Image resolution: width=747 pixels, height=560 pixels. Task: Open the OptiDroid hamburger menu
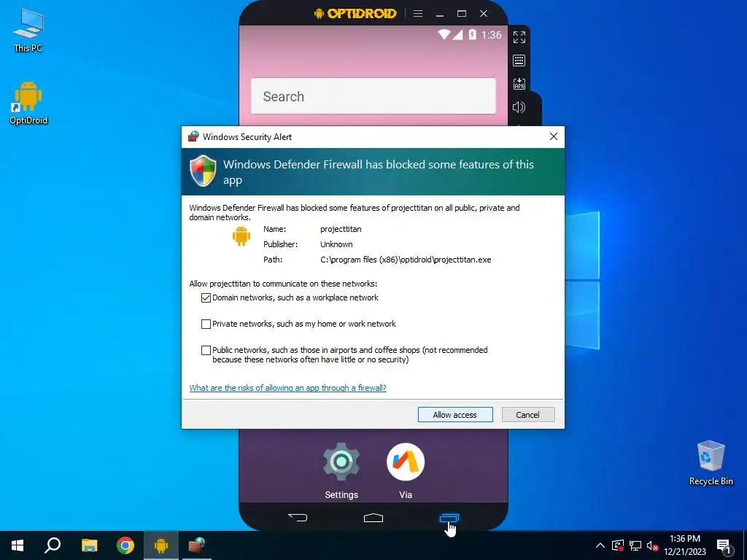418,13
